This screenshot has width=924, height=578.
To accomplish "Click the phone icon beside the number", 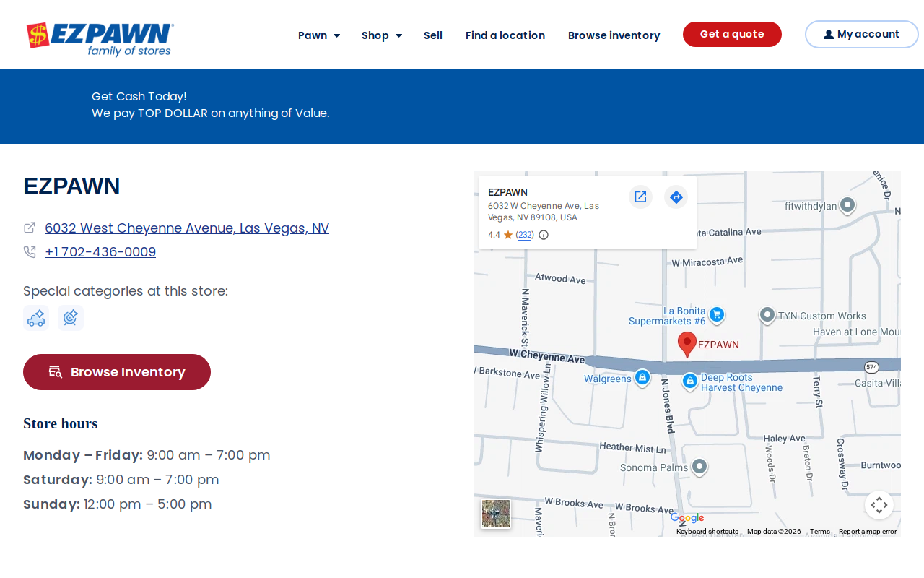I will point(30,252).
